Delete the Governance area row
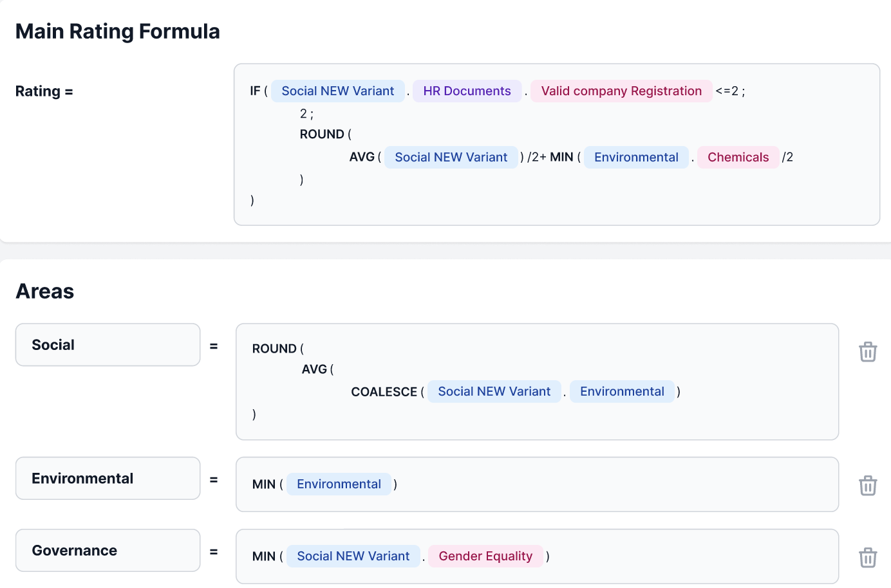The height and width of the screenshot is (588, 891). tap(868, 558)
